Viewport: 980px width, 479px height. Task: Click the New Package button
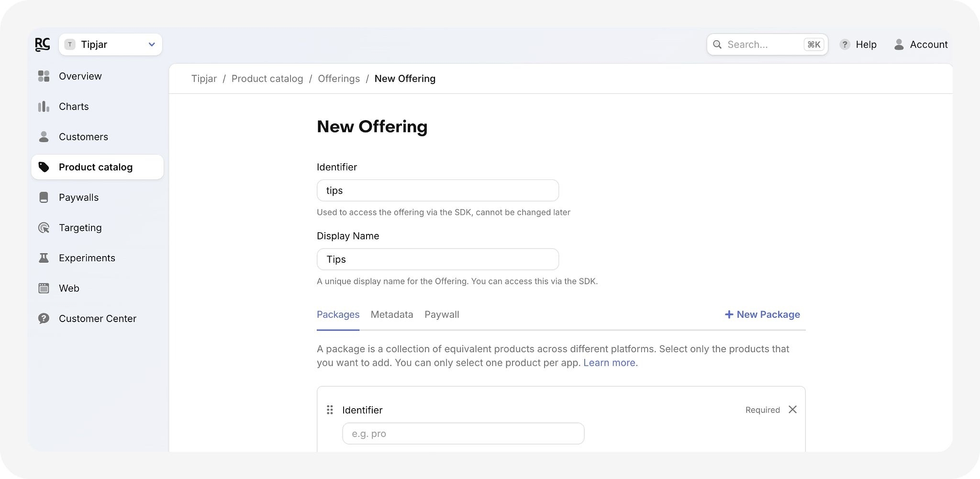tap(762, 314)
